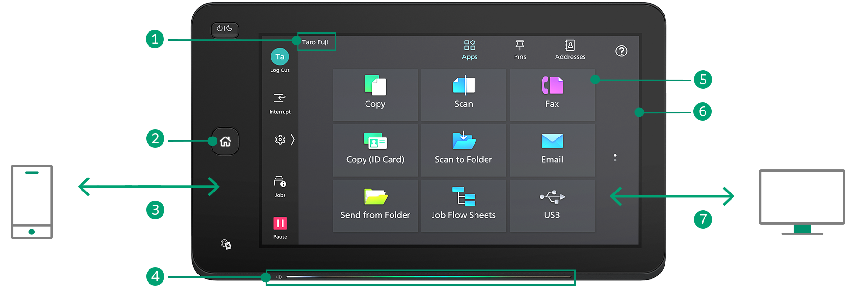868x288 pixels.
Task: Pause the current job
Action: 280,227
